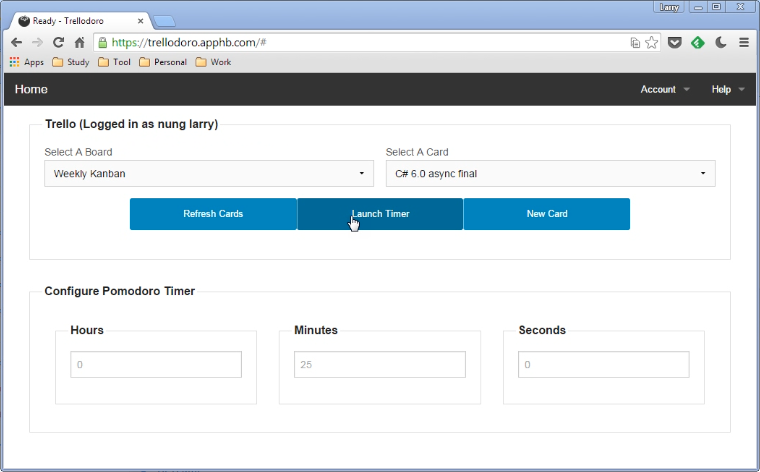Click the "Configure Pomodoro Timer" heading
Screen dimensions: 760x472
tap(120, 291)
